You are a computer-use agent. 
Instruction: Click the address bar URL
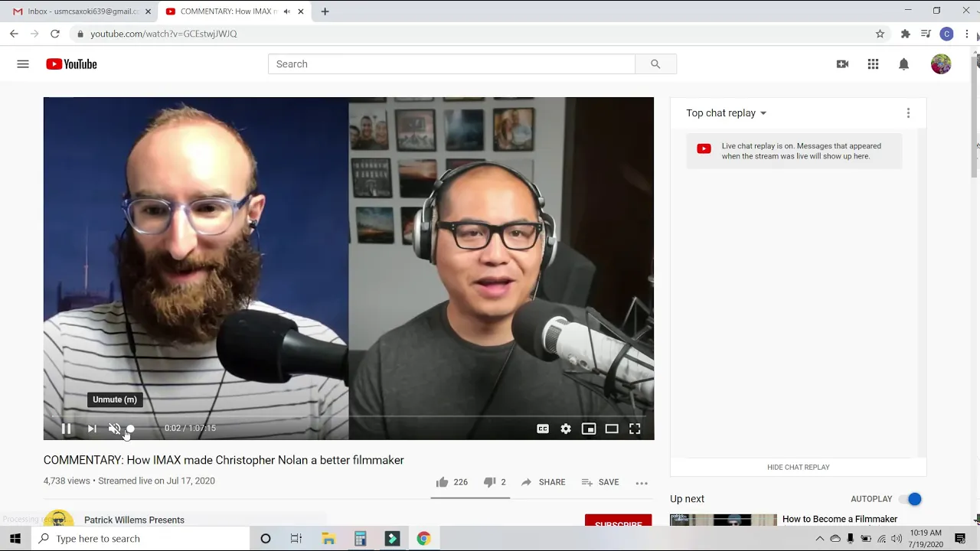click(164, 34)
